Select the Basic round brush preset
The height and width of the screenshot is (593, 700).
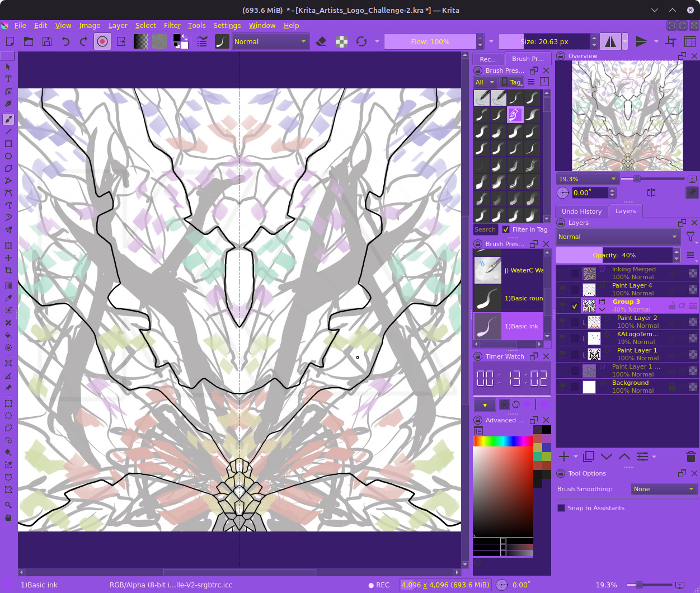coord(509,298)
